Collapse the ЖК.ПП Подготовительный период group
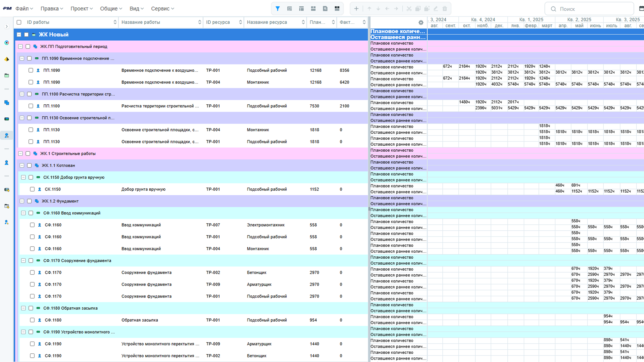644x362 pixels. (21, 46)
